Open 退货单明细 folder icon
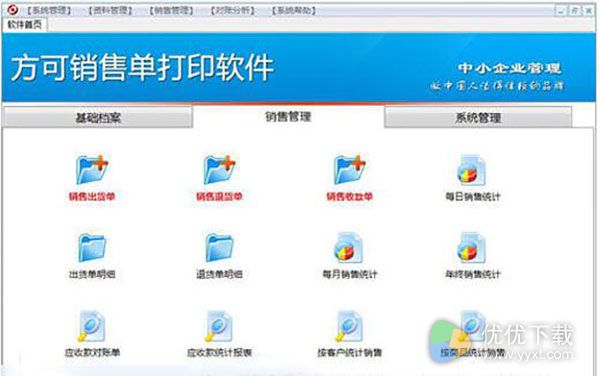Screen dimensions: 600x376 click(219, 247)
